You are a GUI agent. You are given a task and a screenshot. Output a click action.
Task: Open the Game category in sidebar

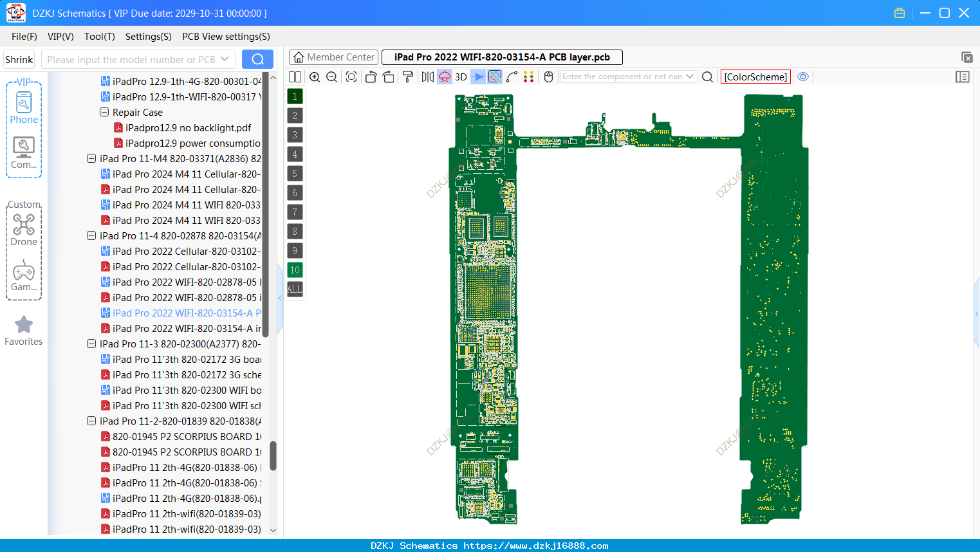(x=24, y=275)
